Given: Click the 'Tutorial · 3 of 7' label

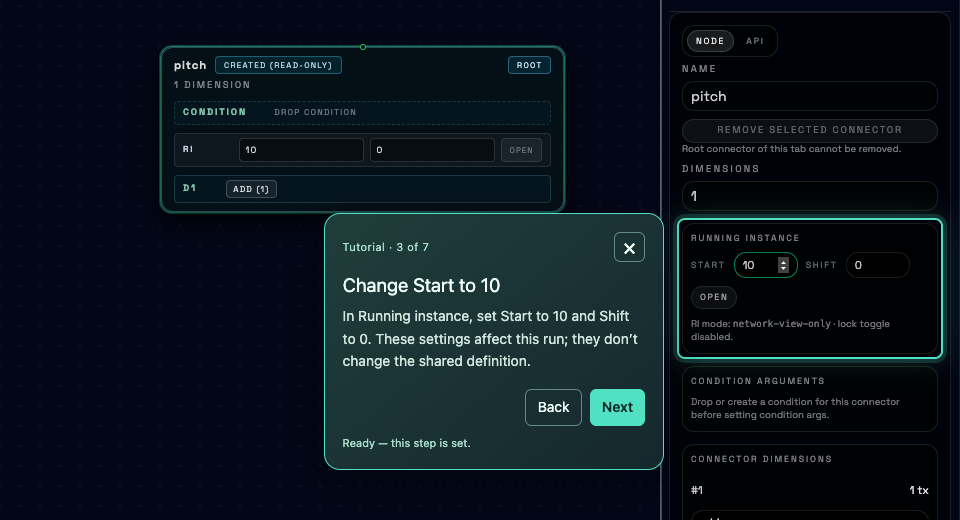Looking at the screenshot, I should [386, 247].
